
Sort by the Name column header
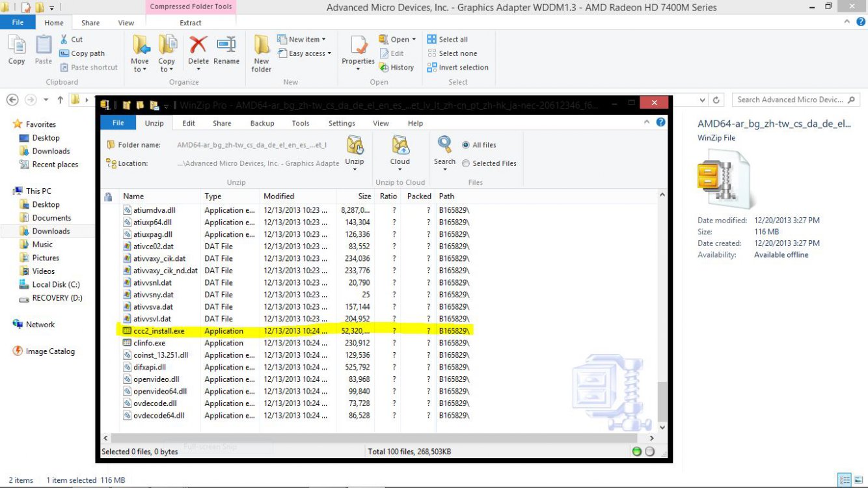[x=133, y=196]
